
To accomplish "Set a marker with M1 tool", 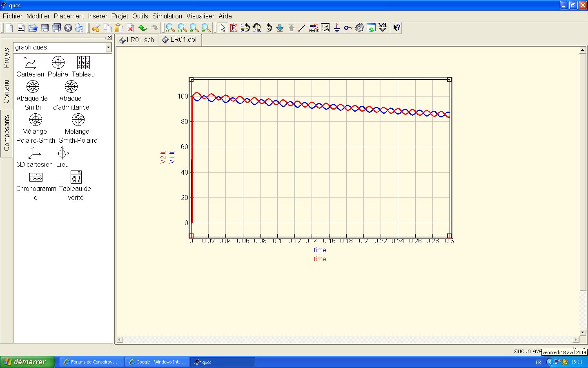I will pyautogui.click(x=383, y=28).
